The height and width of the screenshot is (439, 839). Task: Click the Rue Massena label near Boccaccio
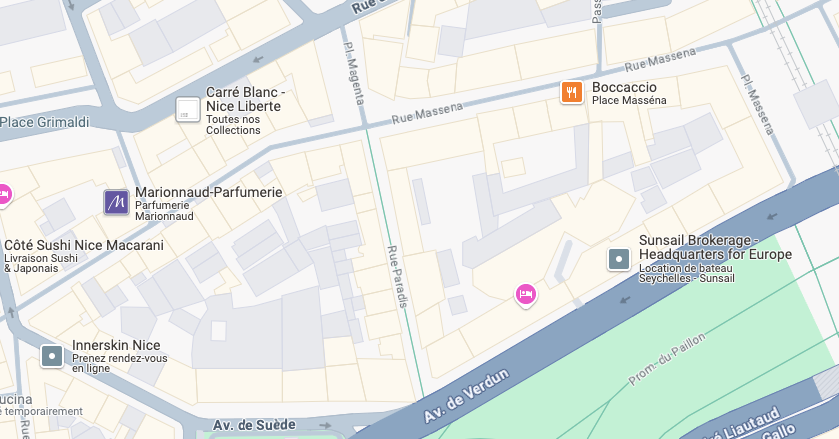(660, 59)
